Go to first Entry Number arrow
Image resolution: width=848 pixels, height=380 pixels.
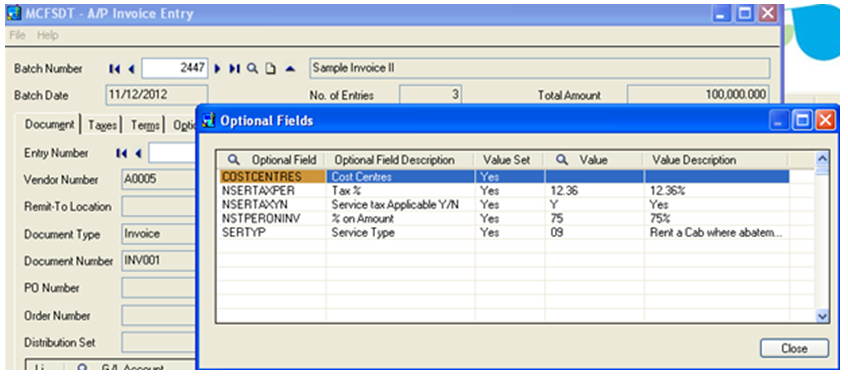(x=122, y=154)
